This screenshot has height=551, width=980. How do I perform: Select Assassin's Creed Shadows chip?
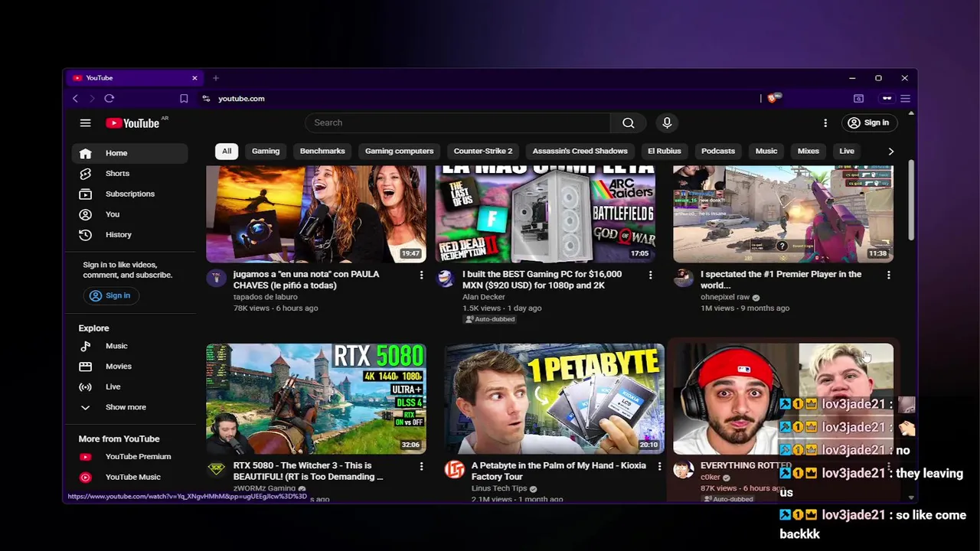click(580, 151)
